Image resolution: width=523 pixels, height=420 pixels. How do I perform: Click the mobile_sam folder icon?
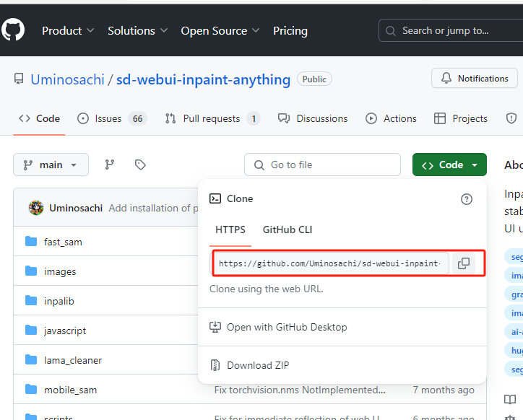tap(31, 389)
